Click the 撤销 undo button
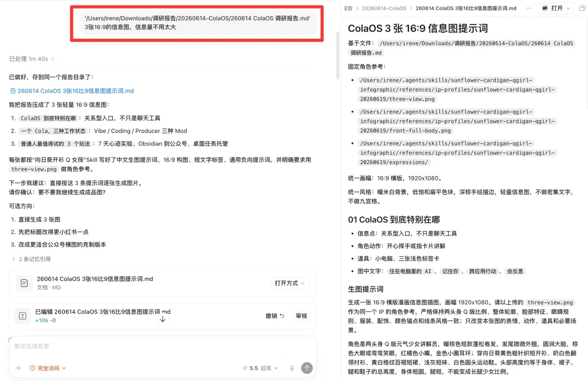Screen dimensions: 588x381 (275, 316)
